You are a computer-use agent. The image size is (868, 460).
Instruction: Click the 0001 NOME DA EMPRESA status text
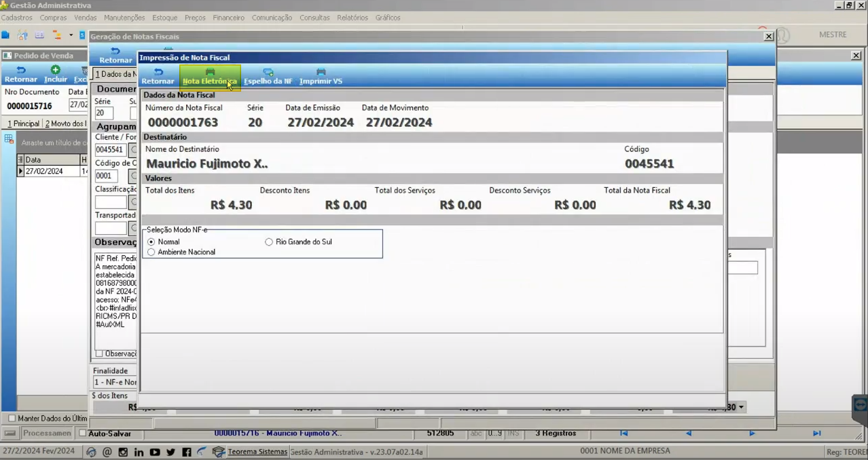click(625, 451)
